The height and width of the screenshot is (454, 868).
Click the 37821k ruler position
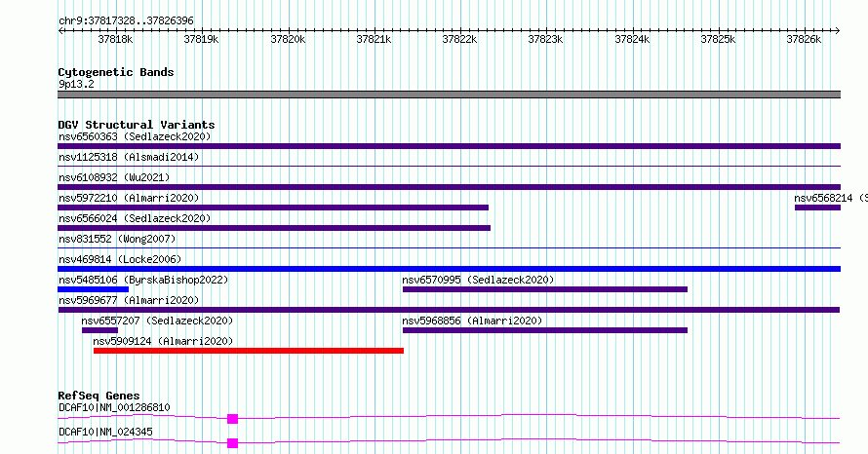[x=374, y=39]
